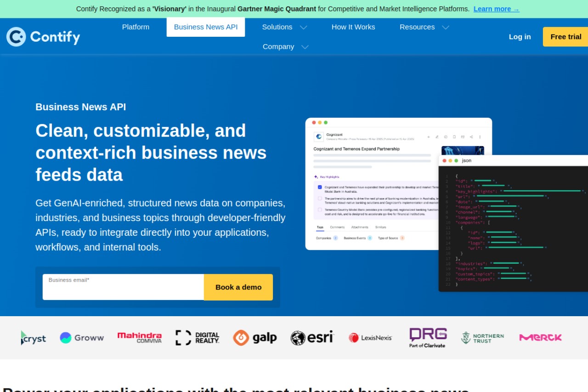
Task: Click the Mahindra Comviva logo
Action: click(140, 338)
